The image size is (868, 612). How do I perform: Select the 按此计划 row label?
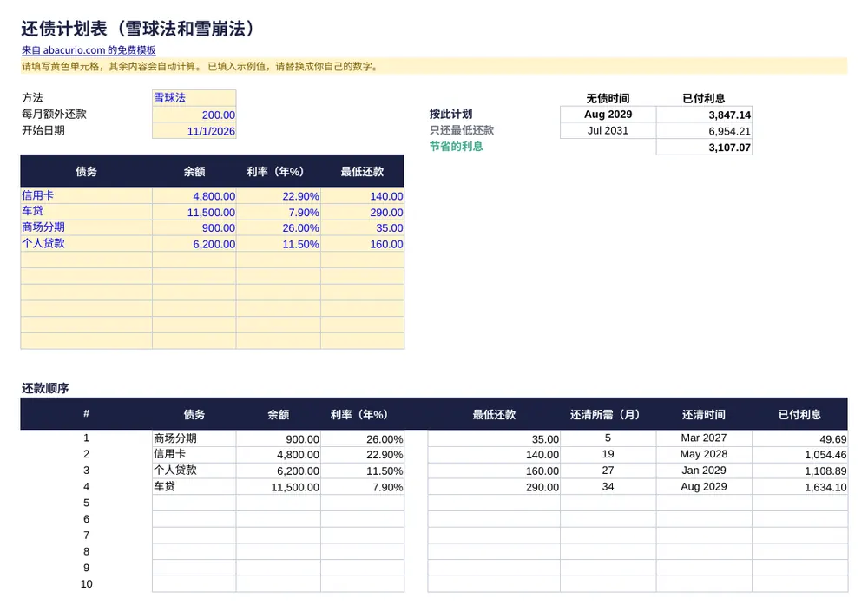[450, 114]
